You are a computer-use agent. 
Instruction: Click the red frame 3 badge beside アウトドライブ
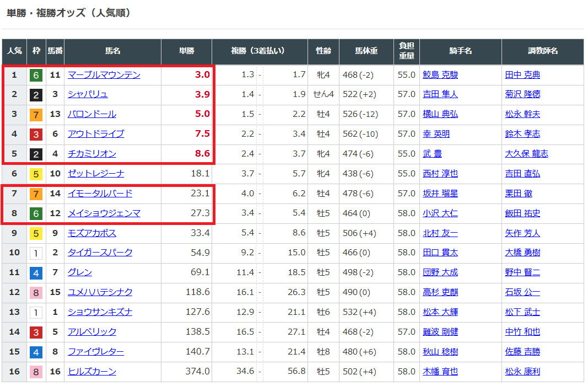(36, 134)
